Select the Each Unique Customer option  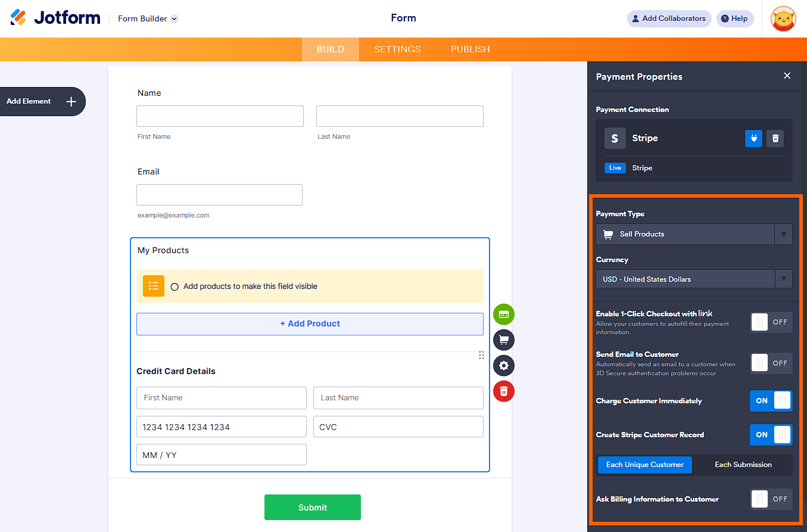tap(645, 465)
